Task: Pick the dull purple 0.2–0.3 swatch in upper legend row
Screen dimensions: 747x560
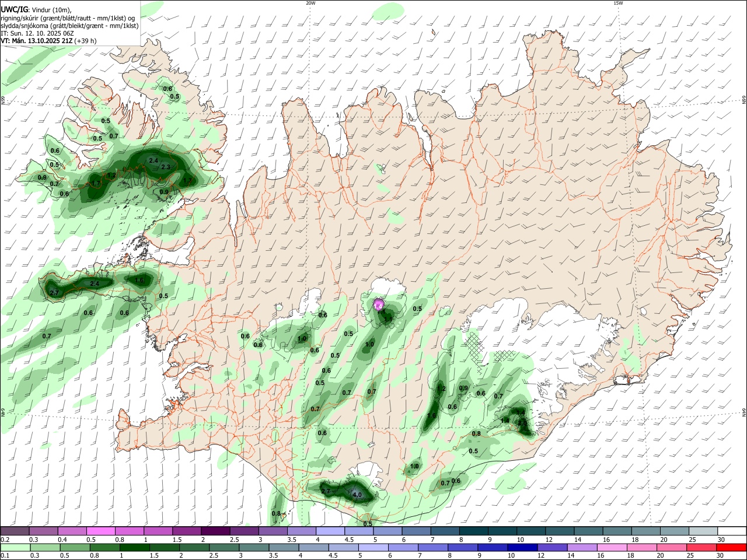Action: click(15, 531)
